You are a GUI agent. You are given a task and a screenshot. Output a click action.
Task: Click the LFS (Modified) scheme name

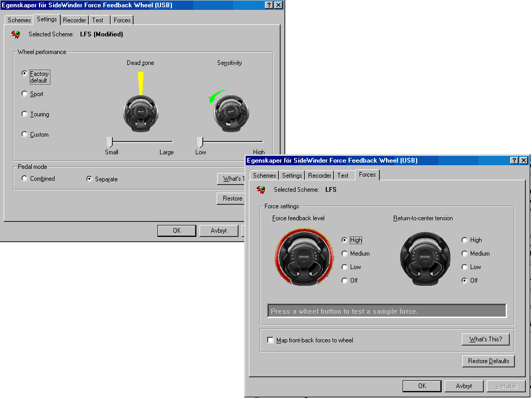click(x=101, y=34)
